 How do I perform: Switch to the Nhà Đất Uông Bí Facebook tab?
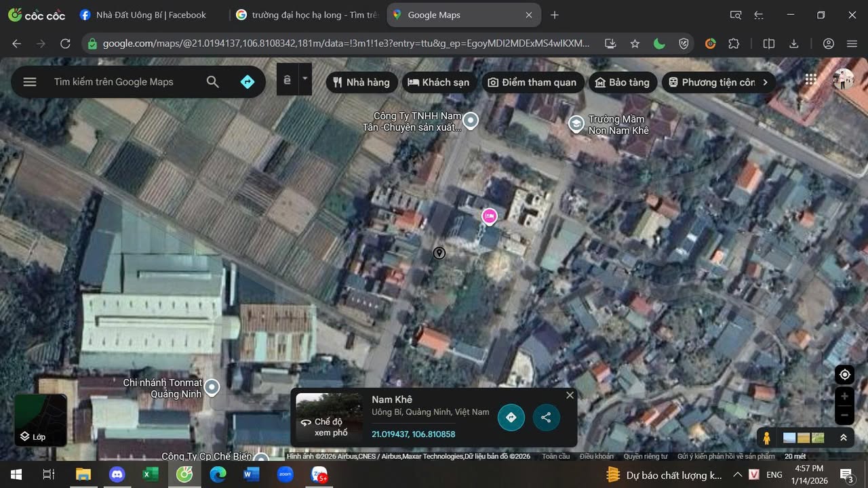click(143, 15)
